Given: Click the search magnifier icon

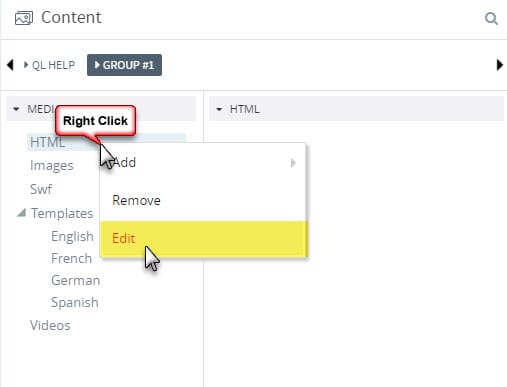Looking at the screenshot, I should (x=491, y=18).
